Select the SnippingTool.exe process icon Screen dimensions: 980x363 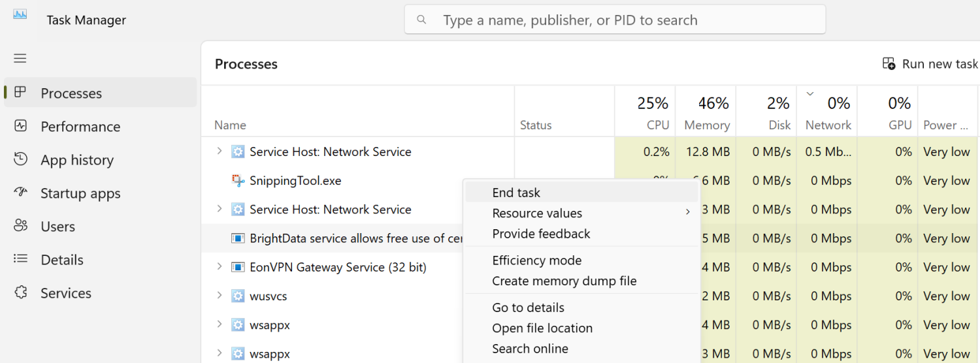point(238,180)
